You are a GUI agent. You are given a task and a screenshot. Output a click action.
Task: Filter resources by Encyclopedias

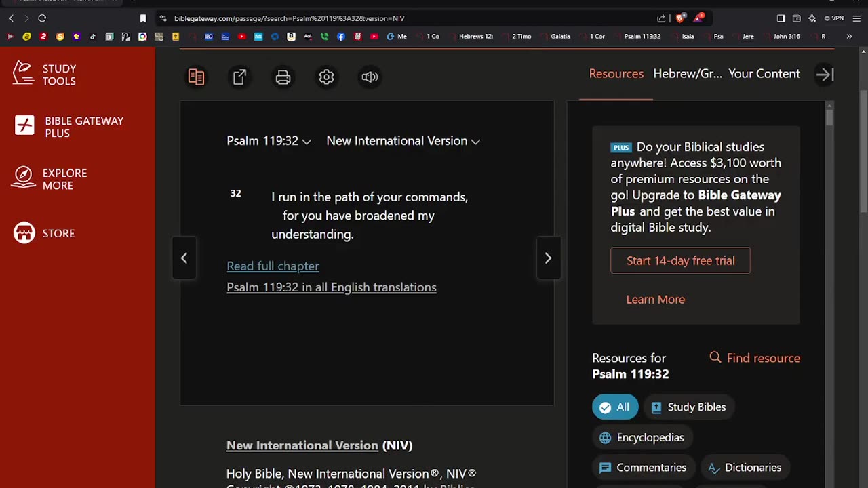click(642, 438)
